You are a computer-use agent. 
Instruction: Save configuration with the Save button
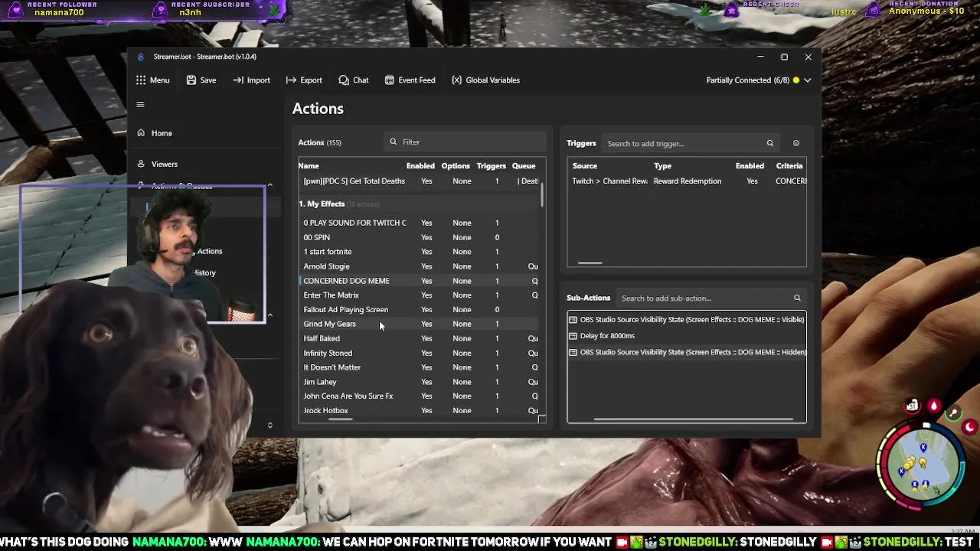(x=201, y=80)
